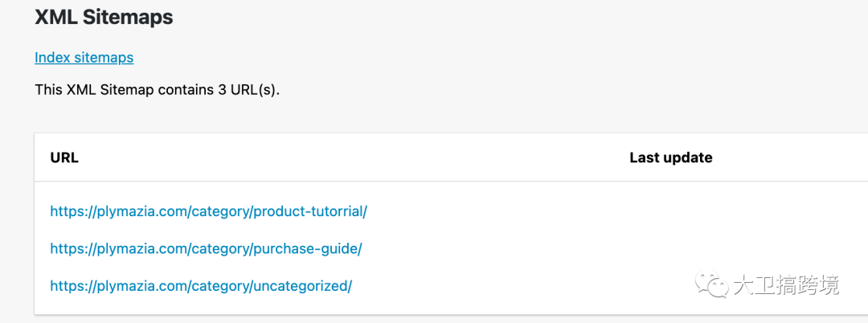Open the Index sitemaps link

tap(84, 58)
